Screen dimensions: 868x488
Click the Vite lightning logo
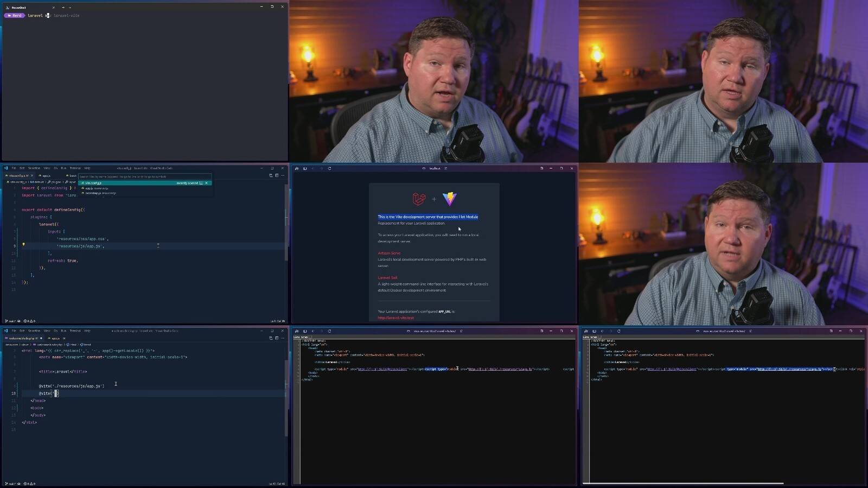(450, 199)
